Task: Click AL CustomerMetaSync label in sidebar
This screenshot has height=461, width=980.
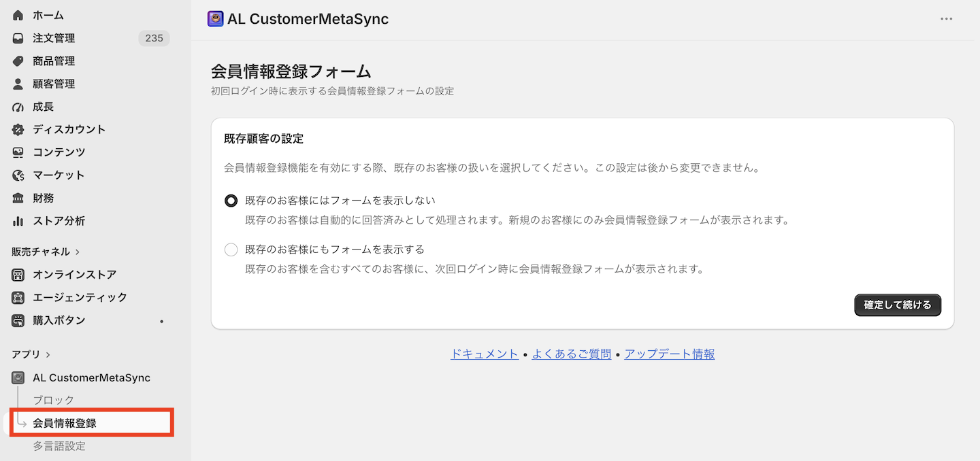Action: pos(91,377)
